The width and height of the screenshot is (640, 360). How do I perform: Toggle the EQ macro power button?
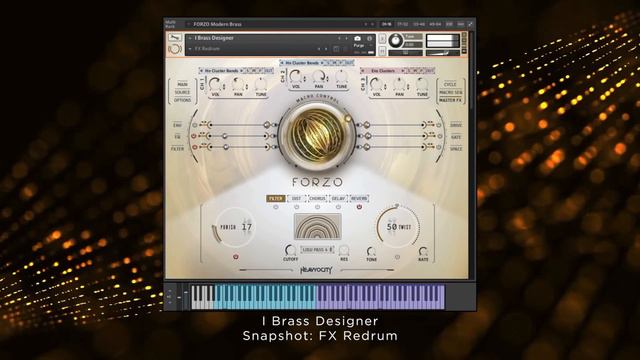[194, 136]
